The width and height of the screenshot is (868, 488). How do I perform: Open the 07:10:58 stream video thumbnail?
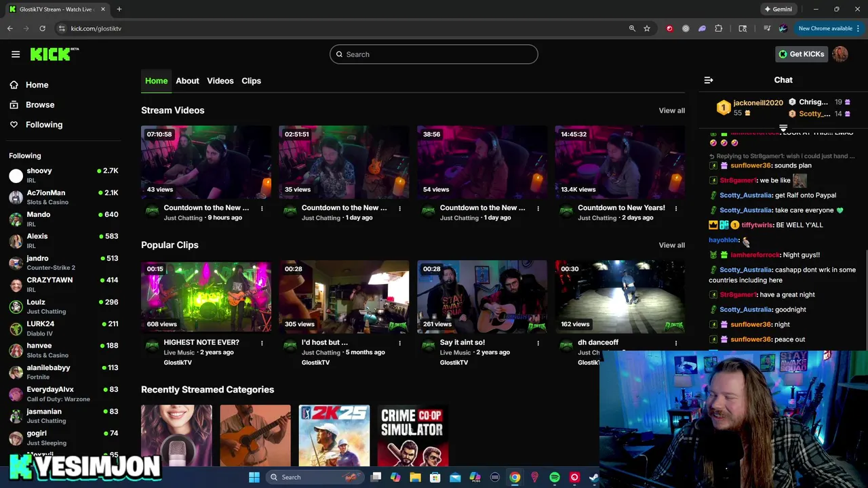(x=206, y=162)
